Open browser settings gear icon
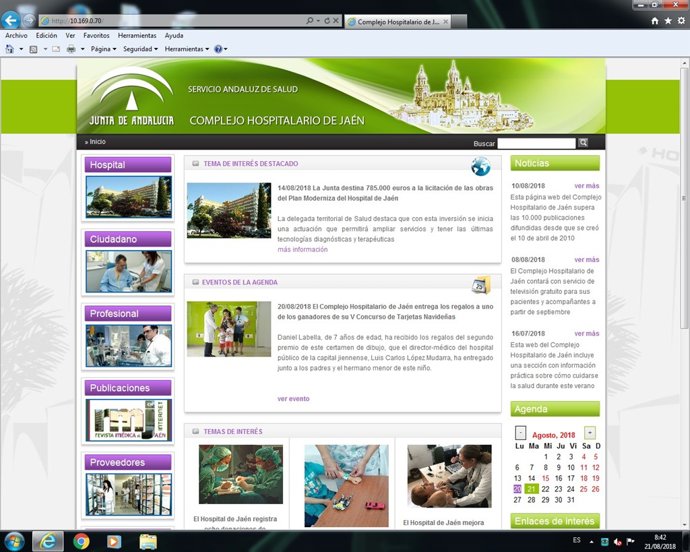690x552 pixels. (681, 21)
